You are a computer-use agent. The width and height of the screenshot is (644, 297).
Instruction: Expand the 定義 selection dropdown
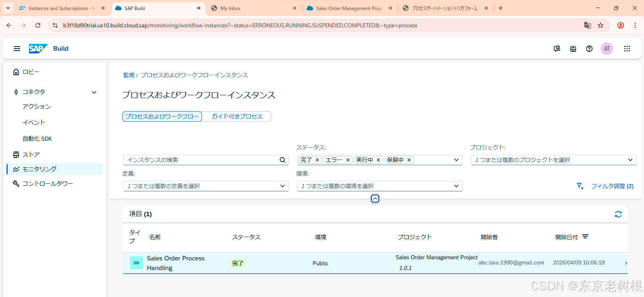tap(283, 186)
